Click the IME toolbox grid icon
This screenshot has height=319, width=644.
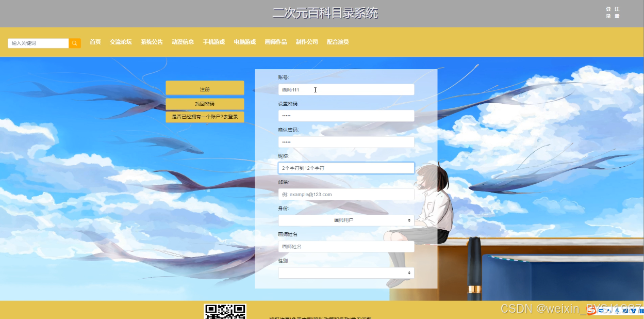click(641, 311)
